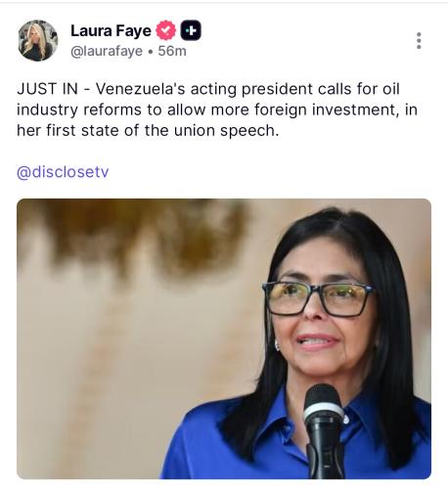The height and width of the screenshot is (489, 448).
Task: Tap the dot separator beside the handle
Action: click(x=151, y=52)
